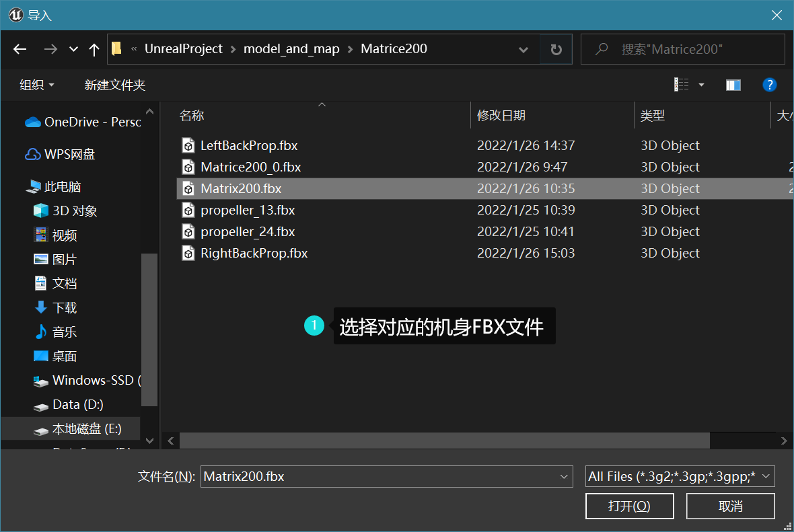794x532 pixels.
Task: Go up one folder level
Action: [x=94, y=49]
